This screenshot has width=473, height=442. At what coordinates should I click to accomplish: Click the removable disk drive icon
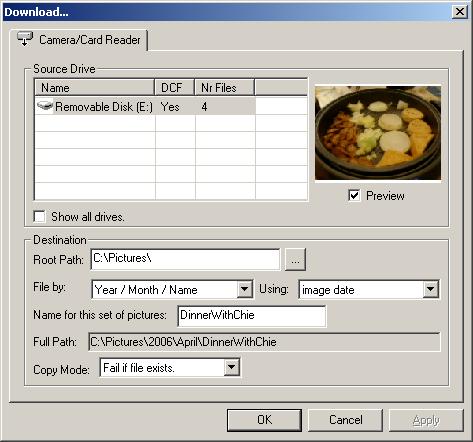point(45,106)
